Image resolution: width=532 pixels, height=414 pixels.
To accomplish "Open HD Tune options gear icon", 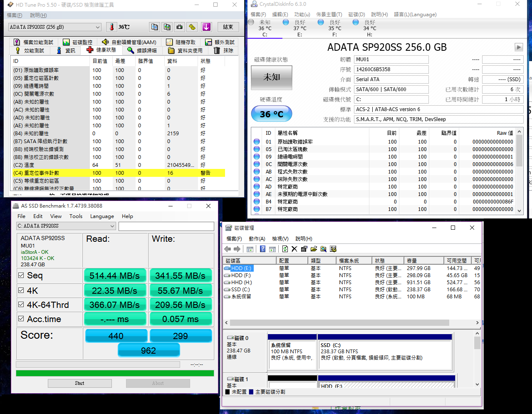I will tap(192, 27).
